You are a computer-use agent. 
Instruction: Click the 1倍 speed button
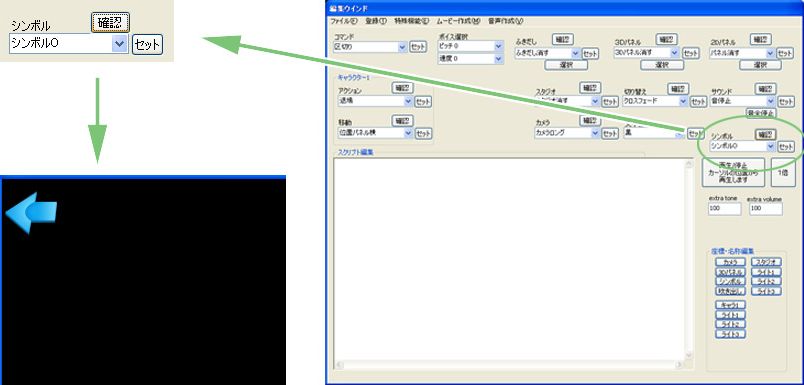click(x=783, y=172)
